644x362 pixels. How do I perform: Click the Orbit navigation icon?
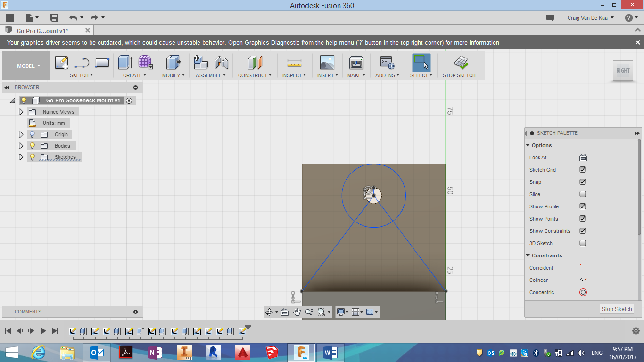coord(269,312)
